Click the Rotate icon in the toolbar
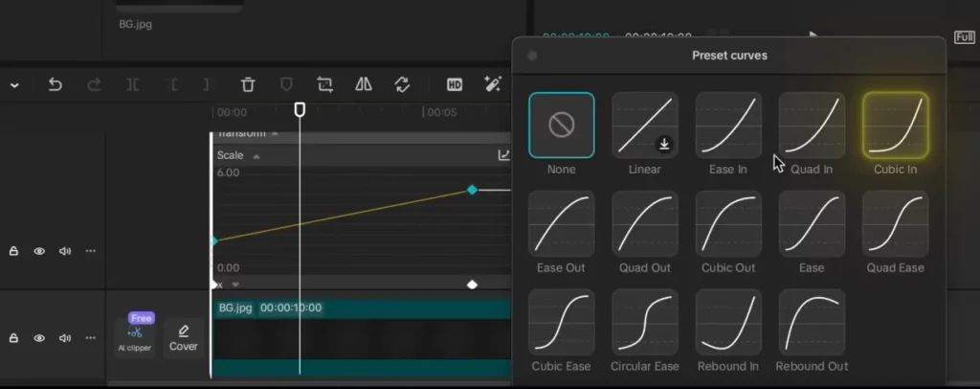 coord(402,84)
